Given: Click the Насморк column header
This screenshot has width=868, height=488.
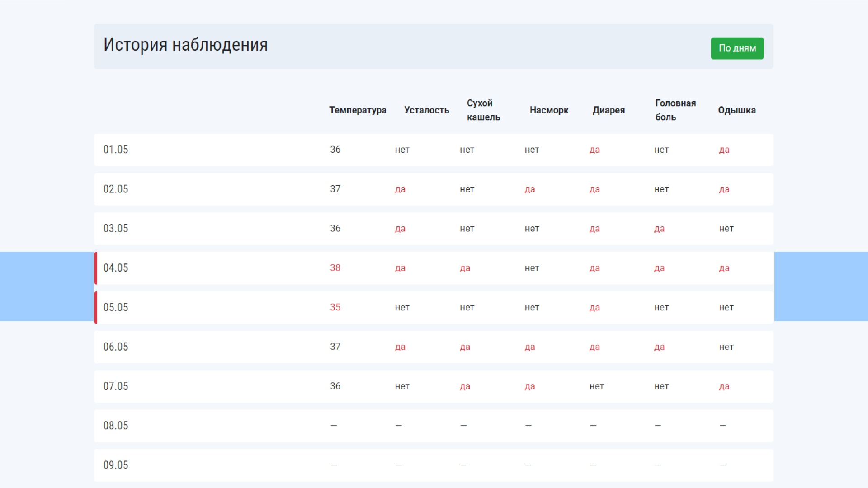Looking at the screenshot, I should (x=549, y=110).
